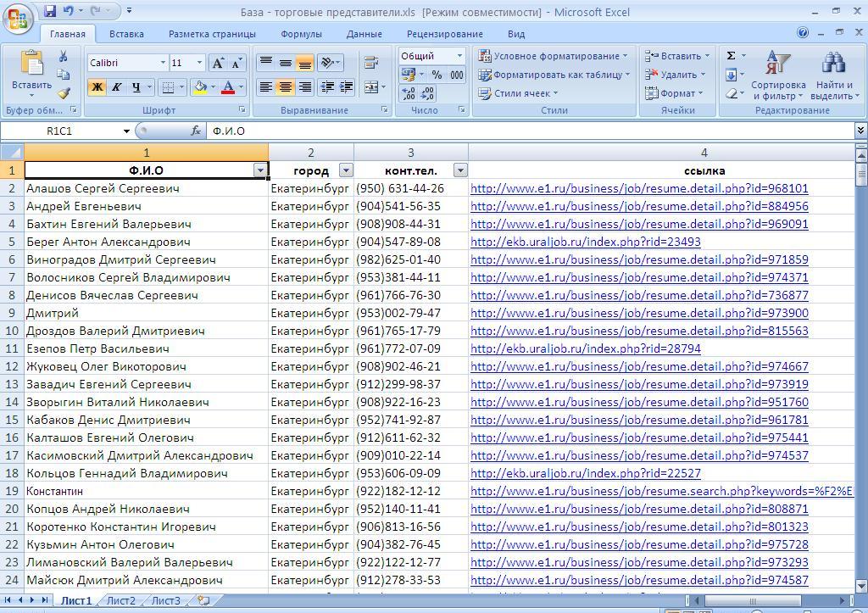Viewport: 868px width, 613px height.
Task: Open Excel help question mark icon
Action: point(803,33)
